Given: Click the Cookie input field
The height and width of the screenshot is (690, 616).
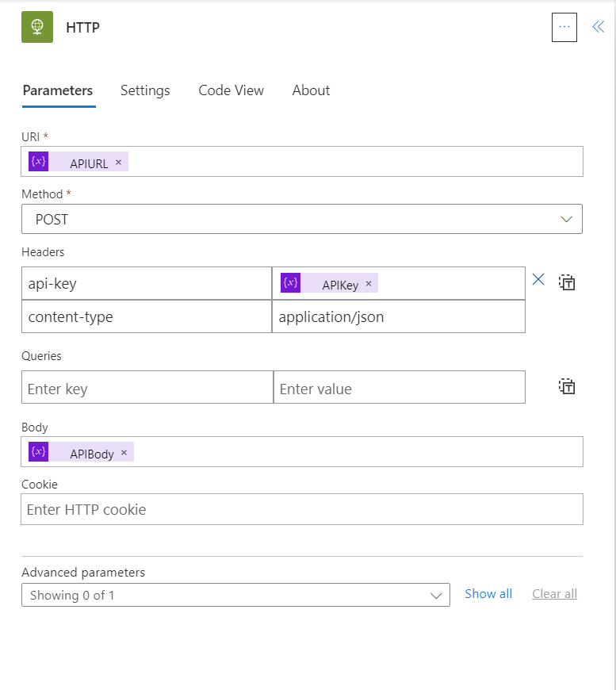Looking at the screenshot, I should click(x=301, y=509).
